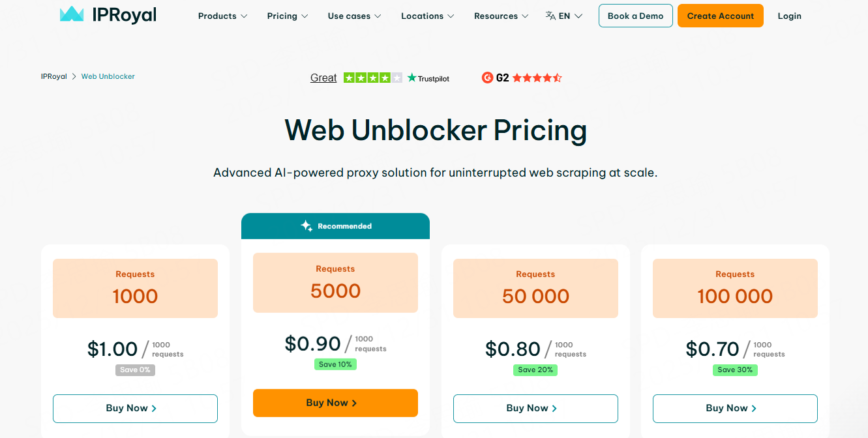Click the Create Account button
This screenshot has height=438, width=868.
(720, 16)
